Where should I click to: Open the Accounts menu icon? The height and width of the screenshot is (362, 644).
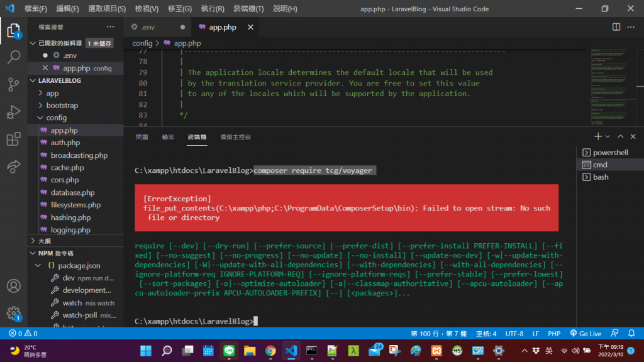14,286
